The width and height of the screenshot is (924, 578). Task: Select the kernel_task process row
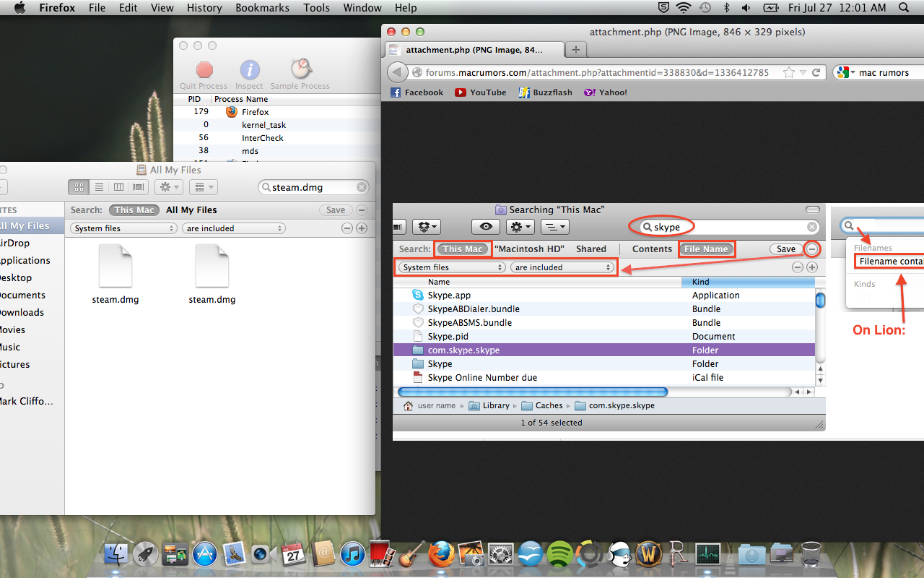pos(276,125)
